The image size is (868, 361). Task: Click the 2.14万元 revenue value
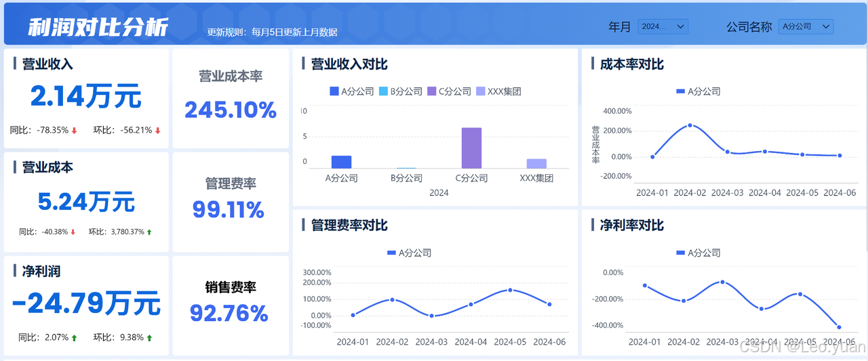tap(86, 96)
